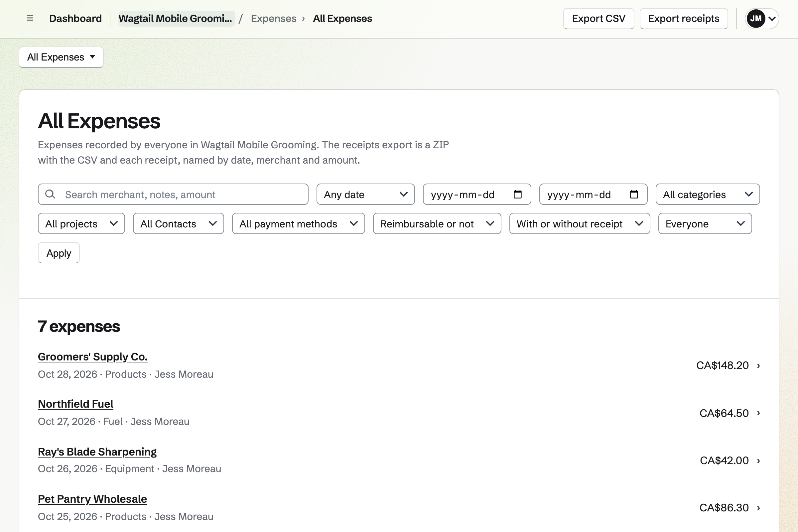Screen dimensions: 798x532
Task: Click the 7 expenses heading
Action: [79, 327]
